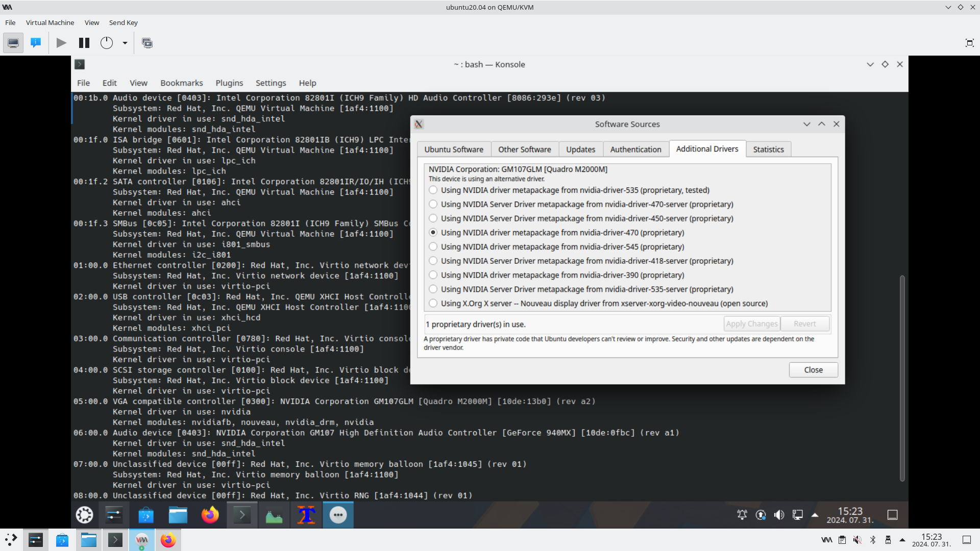Power on the virtual machine play button

point(61,43)
